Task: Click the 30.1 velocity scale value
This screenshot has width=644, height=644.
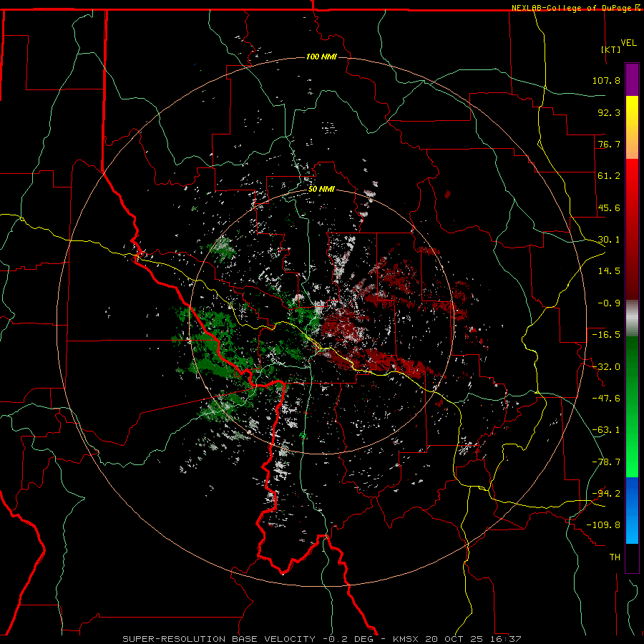Action: (x=609, y=240)
